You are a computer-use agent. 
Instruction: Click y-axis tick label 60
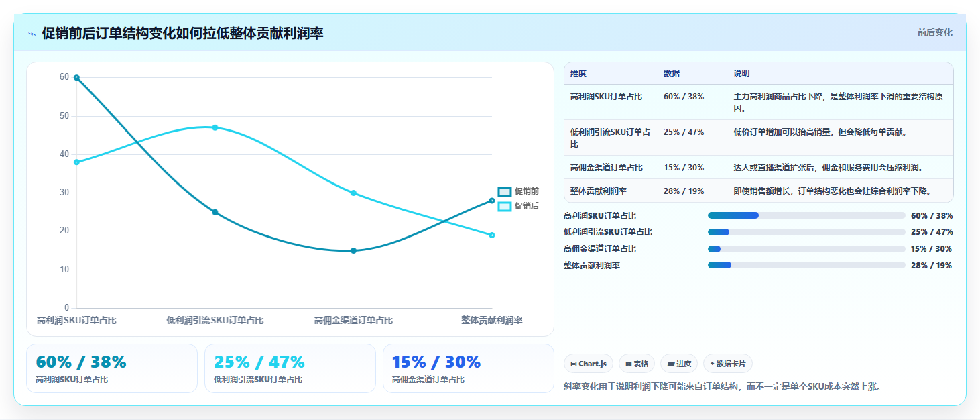click(x=64, y=77)
